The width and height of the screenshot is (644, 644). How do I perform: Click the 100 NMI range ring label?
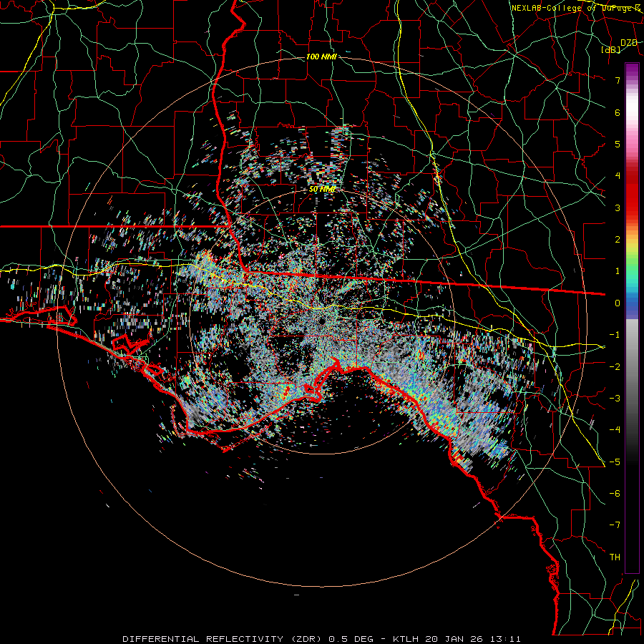coord(321,57)
